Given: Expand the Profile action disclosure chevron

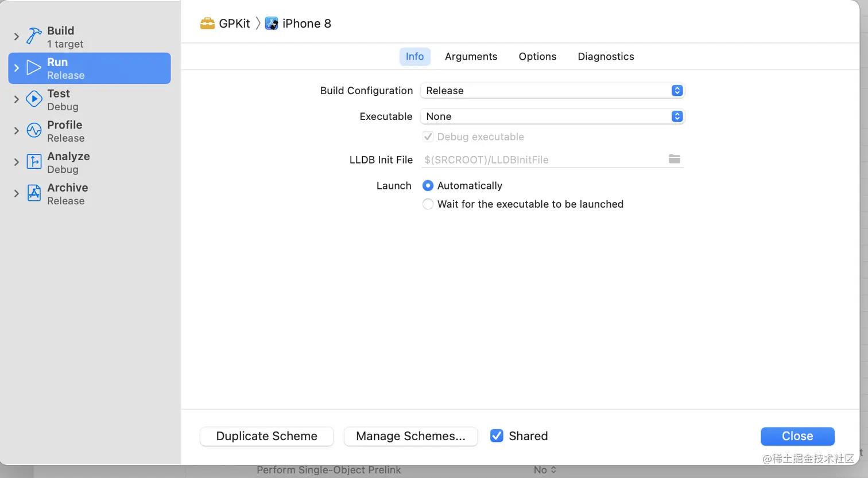Looking at the screenshot, I should click(x=16, y=131).
